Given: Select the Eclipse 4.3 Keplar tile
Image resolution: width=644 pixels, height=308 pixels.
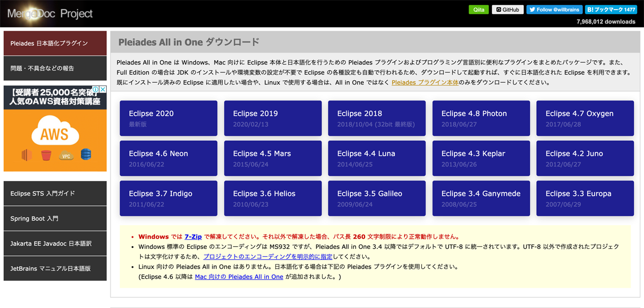Looking at the screenshot, I should point(481,159).
